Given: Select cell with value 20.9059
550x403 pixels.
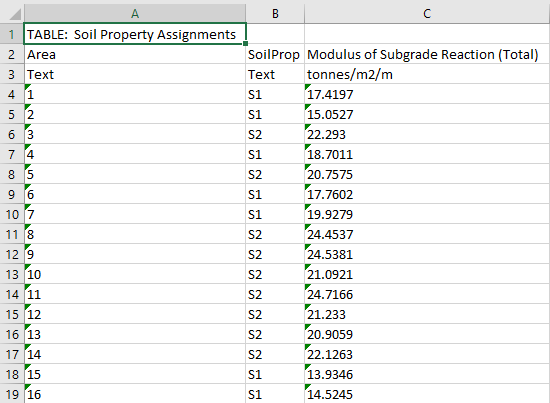Looking at the screenshot, I should [x=427, y=334].
